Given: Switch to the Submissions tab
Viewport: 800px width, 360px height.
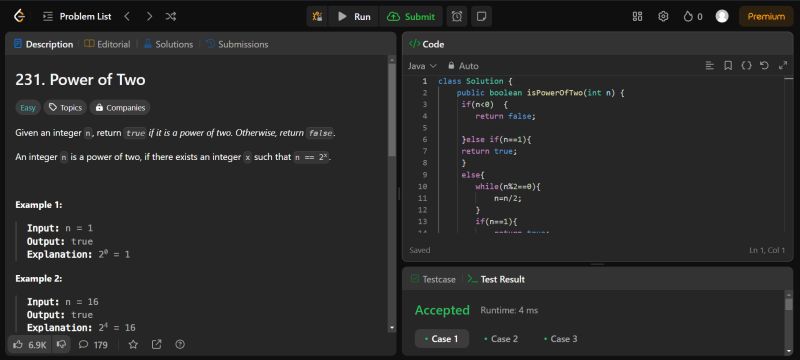Looking at the screenshot, I should (x=237, y=44).
